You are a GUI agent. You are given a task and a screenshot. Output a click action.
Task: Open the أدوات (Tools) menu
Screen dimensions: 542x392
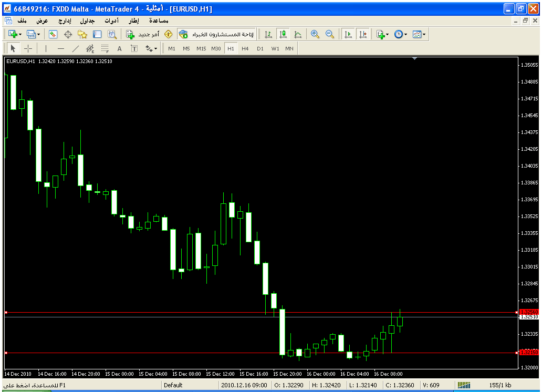pyautogui.click(x=111, y=21)
